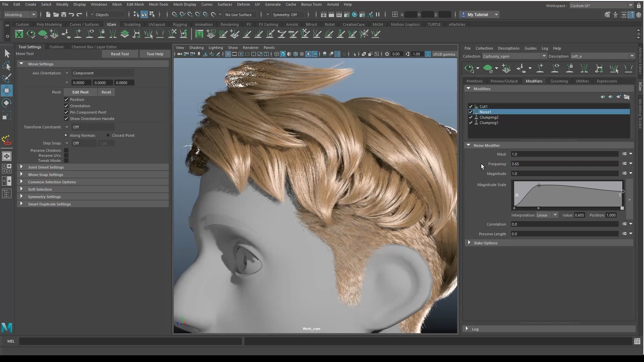Click the Select tool arrow icon
This screenshot has width=644, height=362.
(7, 54)
